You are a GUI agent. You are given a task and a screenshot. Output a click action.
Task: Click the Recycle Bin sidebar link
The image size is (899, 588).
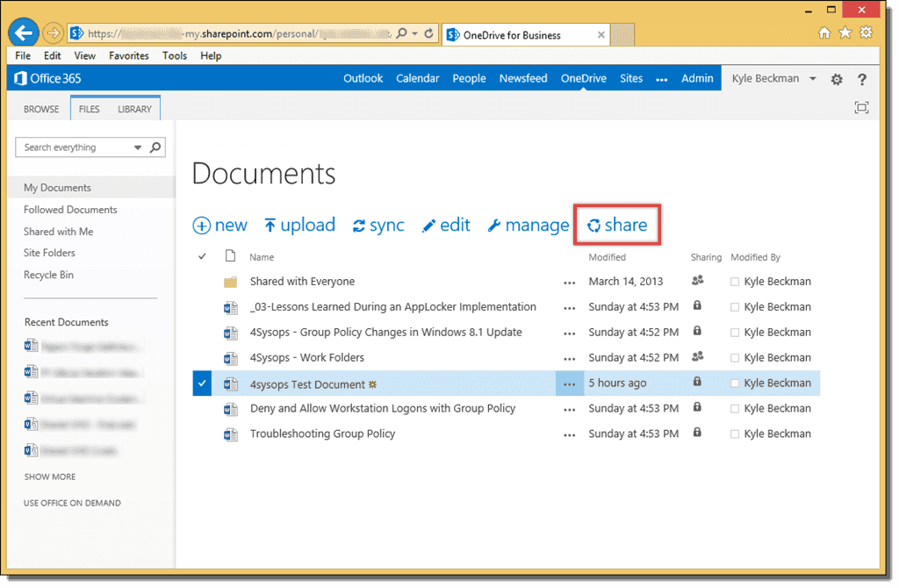coord(49,275)
